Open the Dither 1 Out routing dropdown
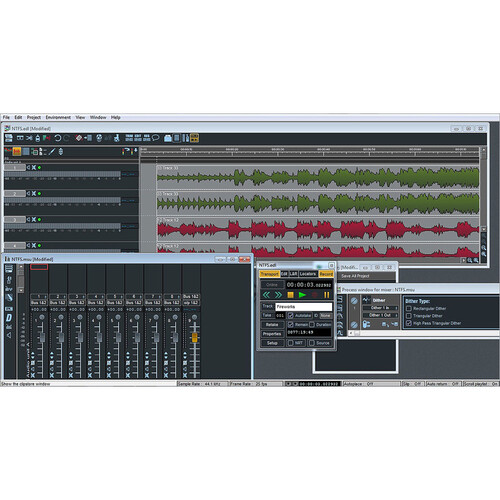This screenshot has height=500, width=500. click(380, 315)
